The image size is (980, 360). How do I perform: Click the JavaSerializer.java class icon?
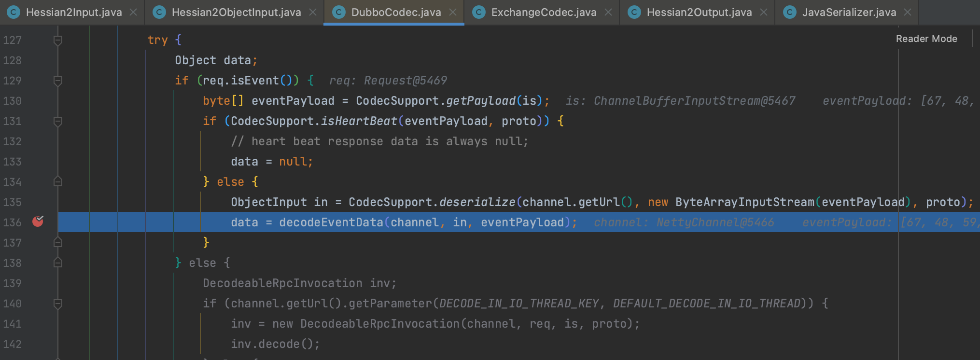pos(789,12)
